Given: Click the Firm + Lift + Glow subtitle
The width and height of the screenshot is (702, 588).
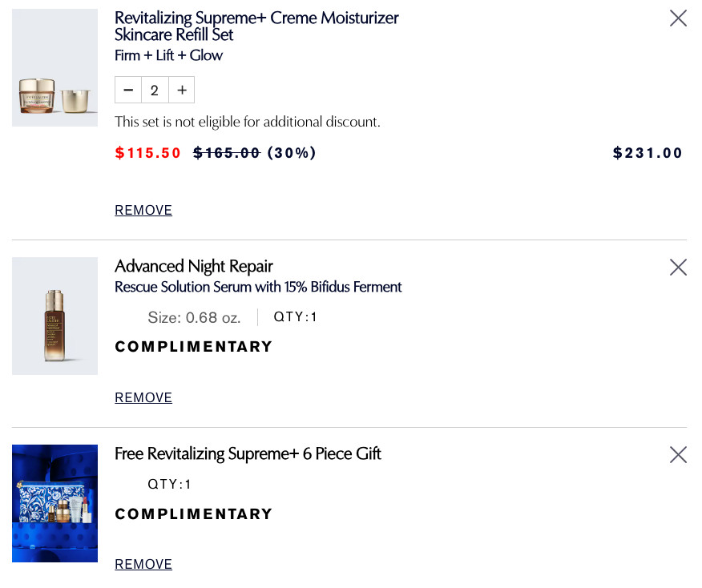Looking at the screenshot, I should [x=168, y=55].
